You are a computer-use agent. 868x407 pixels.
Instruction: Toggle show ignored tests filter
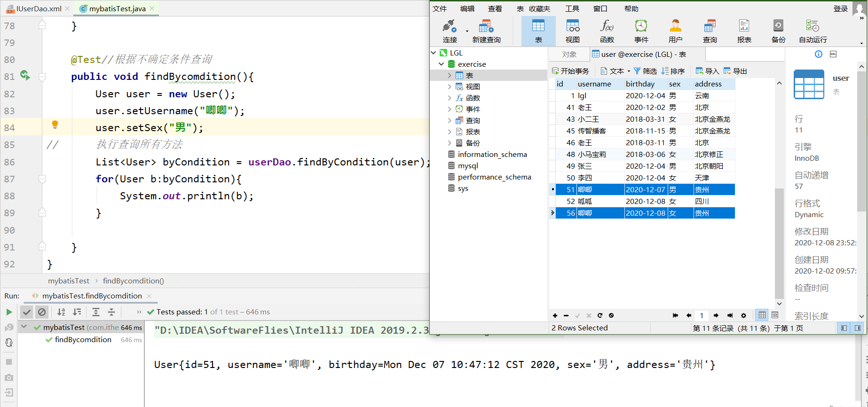[42, 312]
